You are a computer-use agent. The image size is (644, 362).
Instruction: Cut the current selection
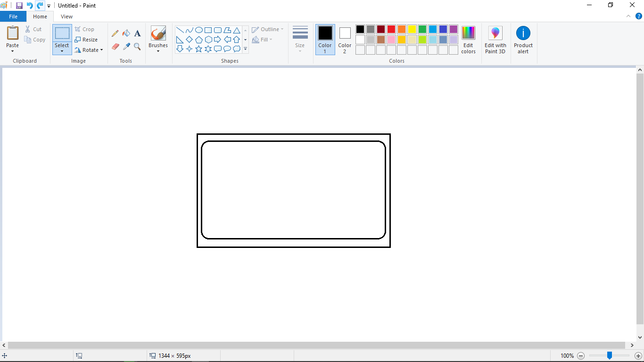[x=33, y=29]
